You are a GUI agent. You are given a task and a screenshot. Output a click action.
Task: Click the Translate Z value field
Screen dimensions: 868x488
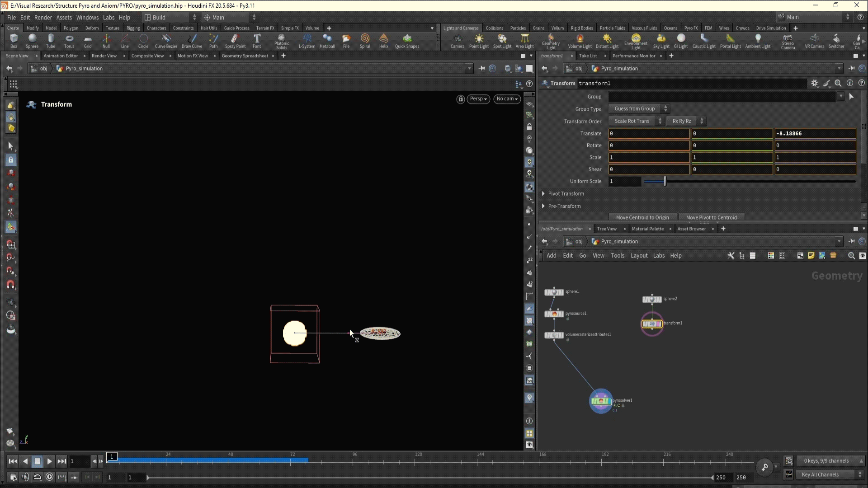point(815,133)
